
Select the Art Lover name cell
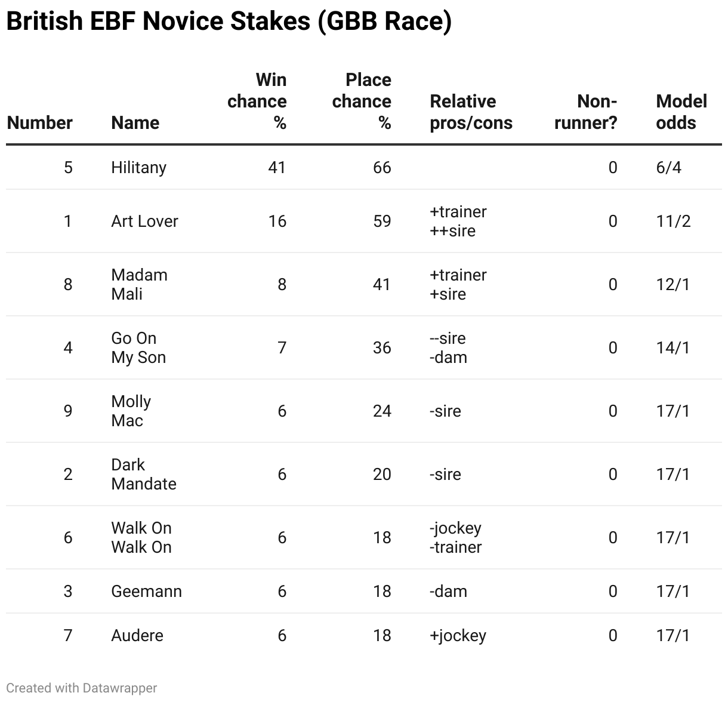click(x=145, y=221)
